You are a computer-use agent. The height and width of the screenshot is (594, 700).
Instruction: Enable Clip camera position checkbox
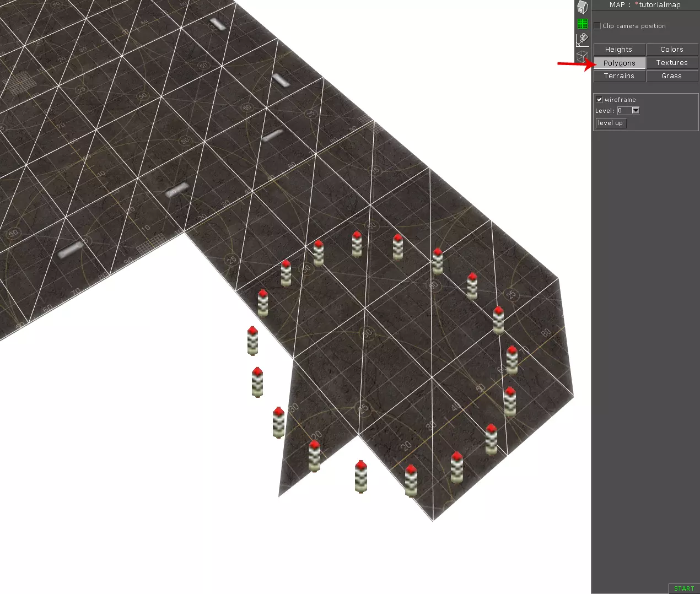[x=597, y=26]
